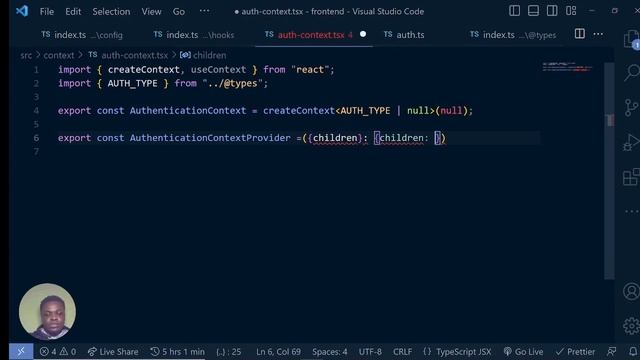Switch to index.ts config tab
The width and height of the screenshot is (640, 360).
(x=82, y=35)
